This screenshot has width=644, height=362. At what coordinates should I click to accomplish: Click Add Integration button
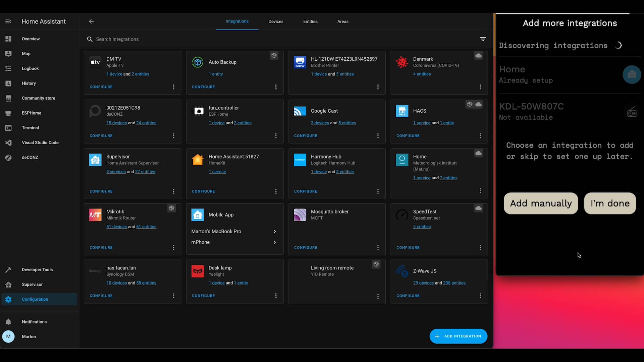[458, 336]
